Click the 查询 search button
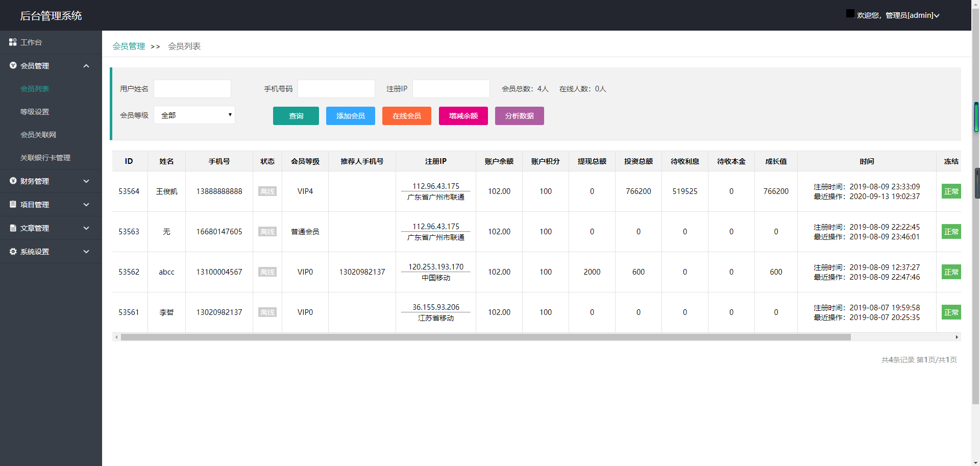 pos(296,116)
